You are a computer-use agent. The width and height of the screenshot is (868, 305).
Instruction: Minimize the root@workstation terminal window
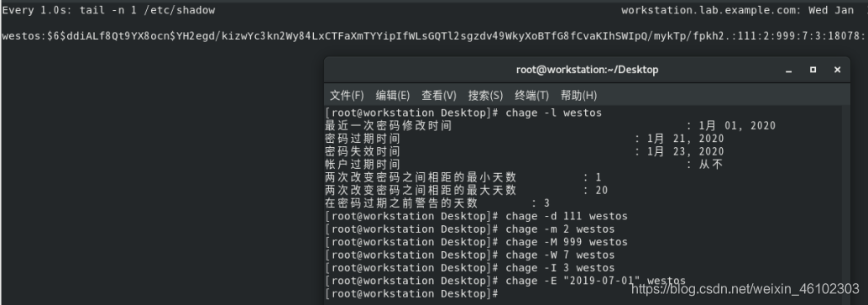[788, 70]
